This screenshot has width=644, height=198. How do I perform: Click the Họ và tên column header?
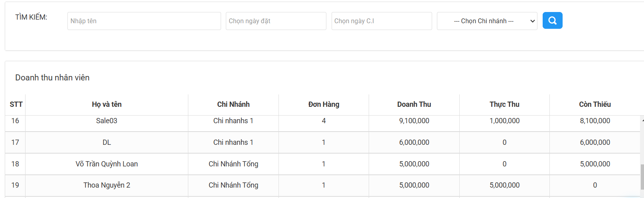point(107,104)
